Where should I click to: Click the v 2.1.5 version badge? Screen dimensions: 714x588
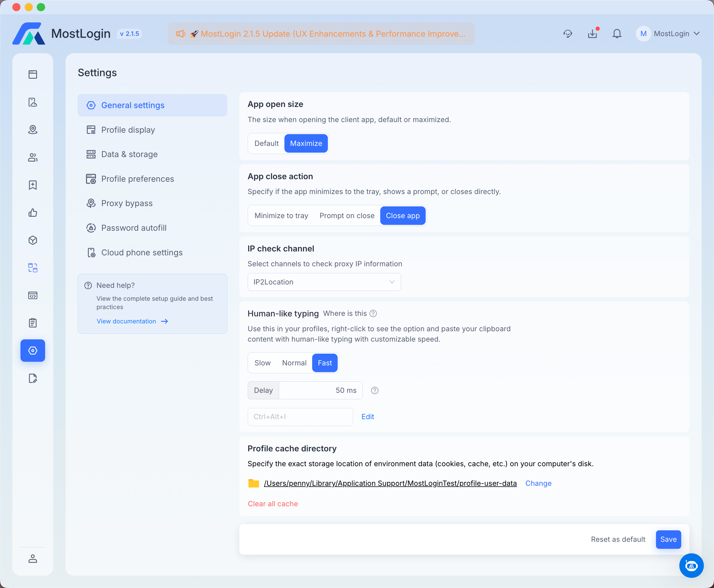[x=129, y=34]
